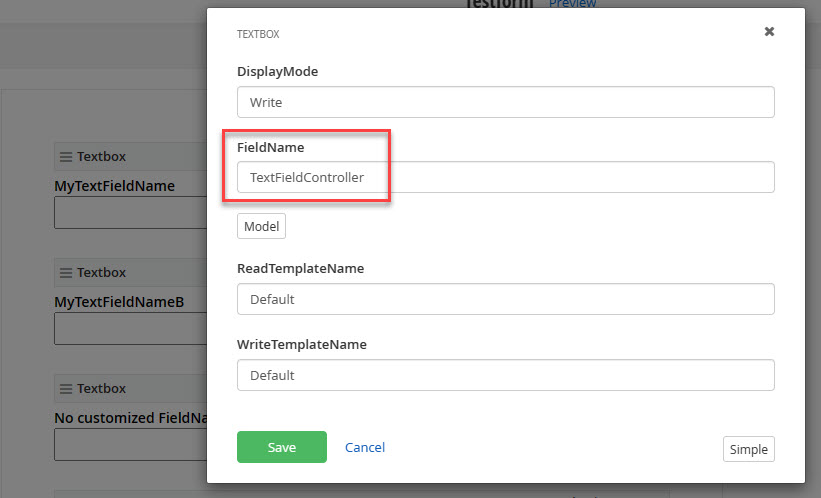821x498 pixels.
Task: Click the TEXTBOX dialog title
Action: (x=258, y=34)
